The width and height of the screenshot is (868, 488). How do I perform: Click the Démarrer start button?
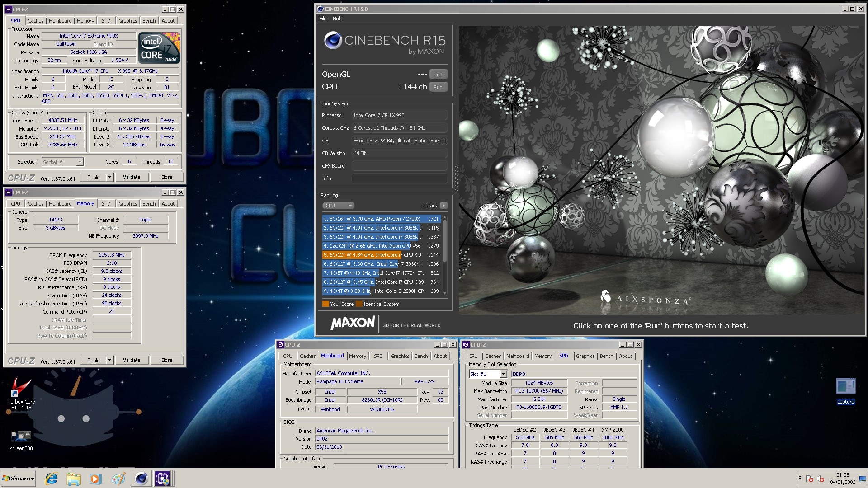[x=19, y=479]
